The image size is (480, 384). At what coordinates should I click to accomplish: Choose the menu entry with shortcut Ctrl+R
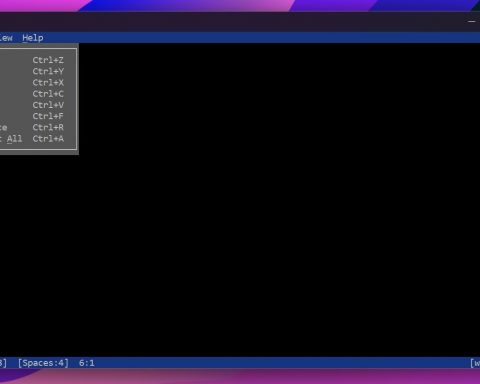38,128
